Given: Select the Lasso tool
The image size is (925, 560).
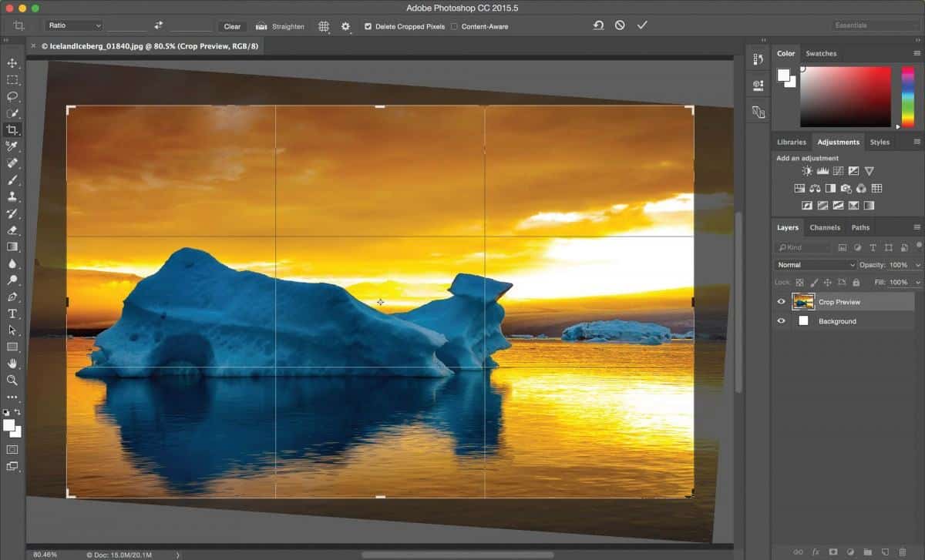Looking at the screenshot, I should [x=12, y=96].
